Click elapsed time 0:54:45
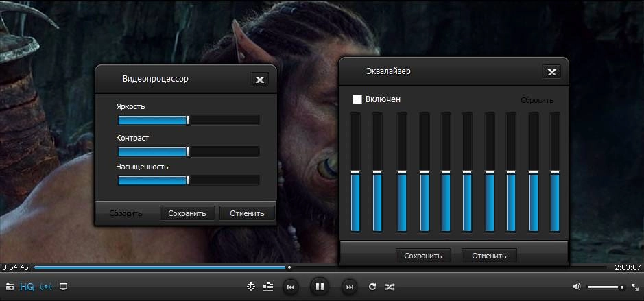Viewport: 644px width, 301px height. point(15,267)
